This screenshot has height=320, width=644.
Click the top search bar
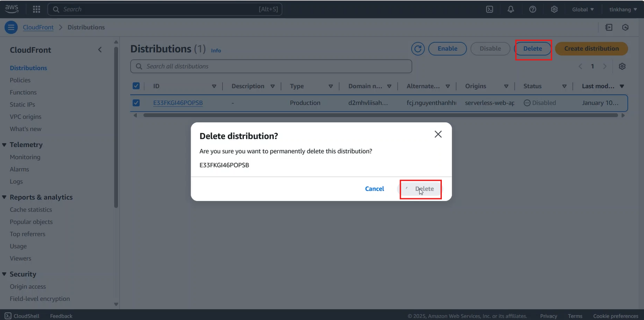(x=166, y=9)
